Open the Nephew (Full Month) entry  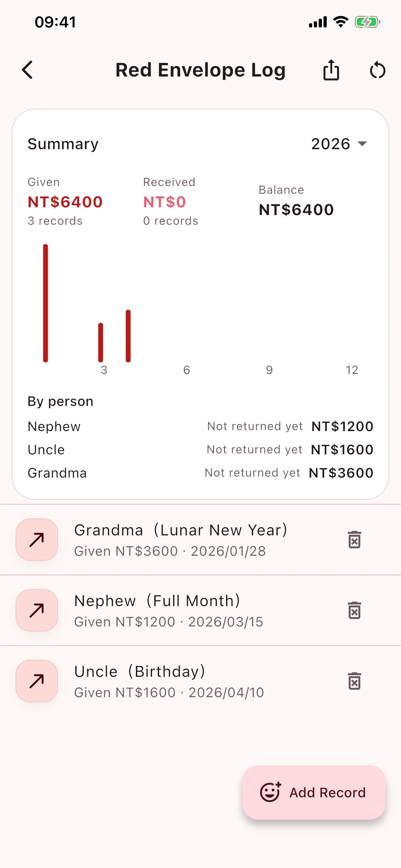(200, 611)
